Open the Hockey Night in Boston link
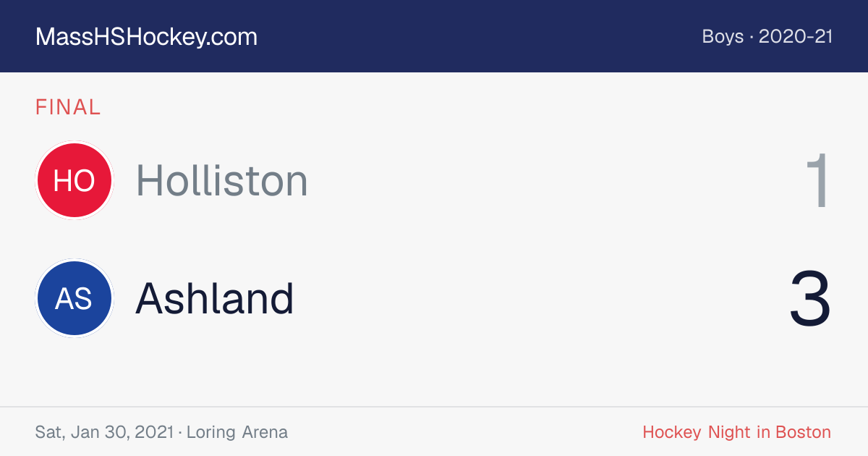 click(x=736, y=432)
